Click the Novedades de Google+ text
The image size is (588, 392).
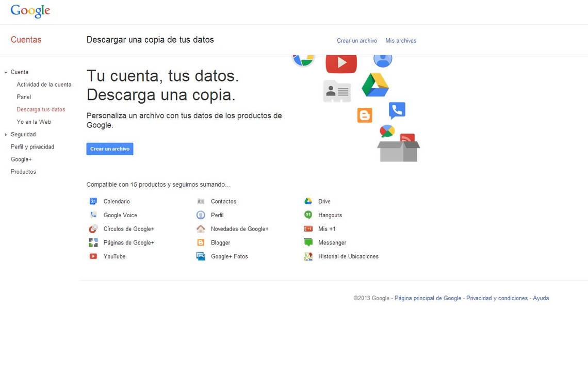click(x=240, y=229)
